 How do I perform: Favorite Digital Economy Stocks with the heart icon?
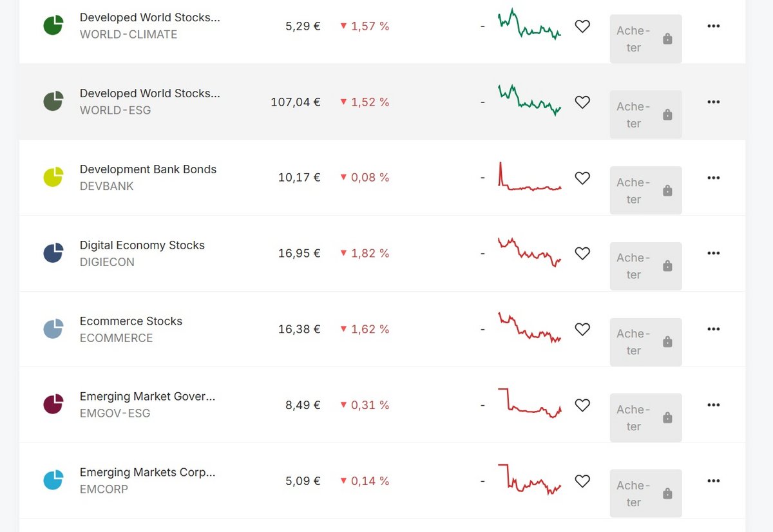click(x=582, y=253)
